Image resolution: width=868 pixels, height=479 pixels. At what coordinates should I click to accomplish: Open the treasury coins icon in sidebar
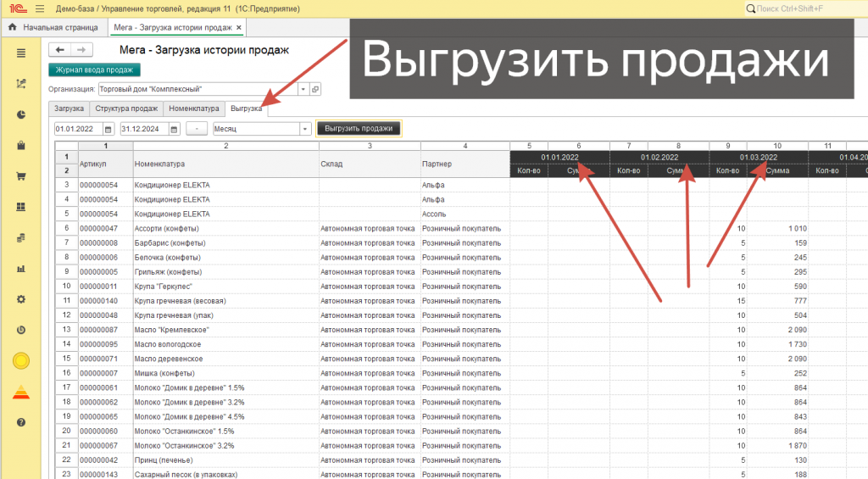21,237
